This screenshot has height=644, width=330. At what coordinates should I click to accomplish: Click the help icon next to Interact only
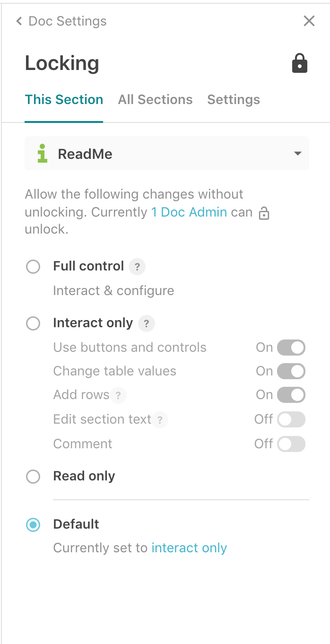point(147,324)
